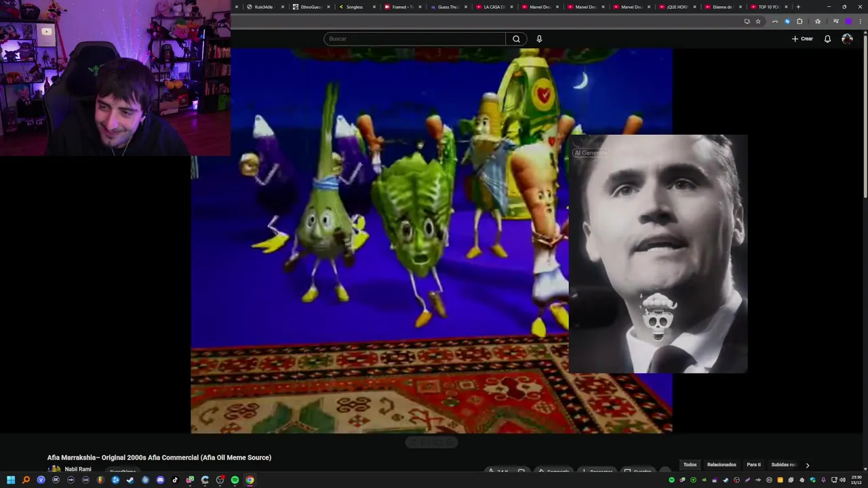Close the Songless tab
The image size is (868, 488).
pyautogui.click(x=374, y=7)
